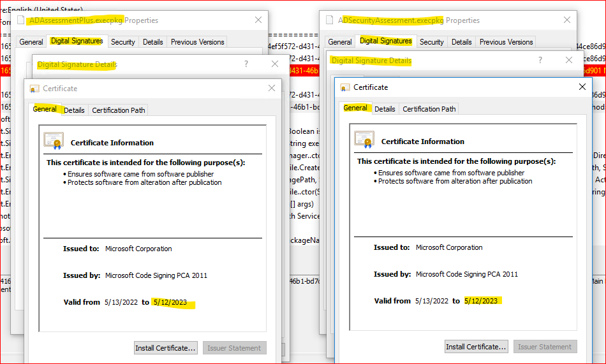Open Certification Path tab in left Certificate dialog
606x364 pixels.
[x=119, y=110]
